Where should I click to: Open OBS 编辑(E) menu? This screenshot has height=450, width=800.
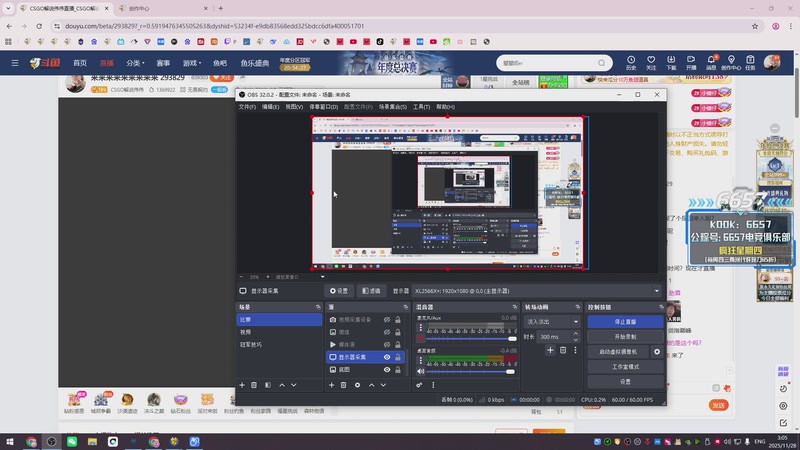point(270,107)
